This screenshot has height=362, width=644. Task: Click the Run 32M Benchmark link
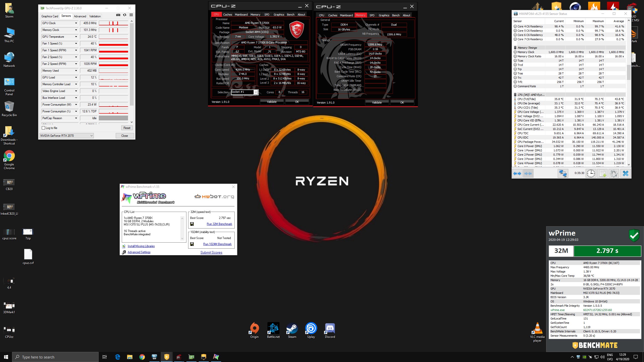point(219,224)
